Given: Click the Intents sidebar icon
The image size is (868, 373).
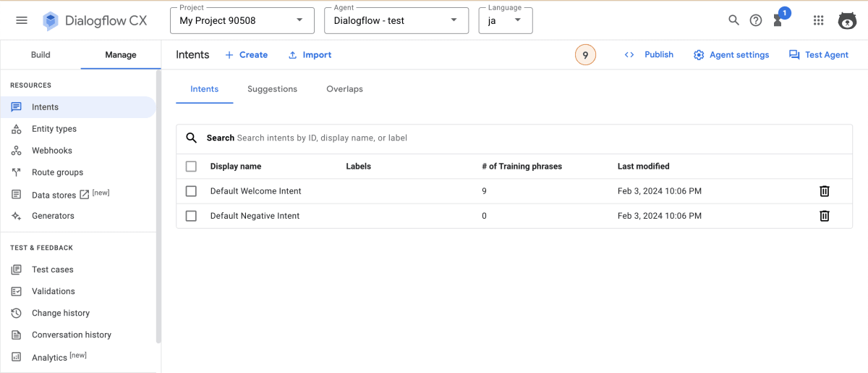Looking at the screenshot, I should point(17,107).
